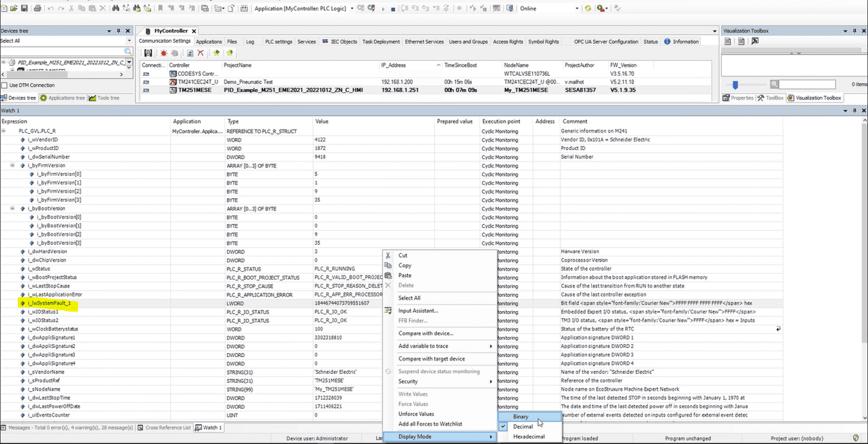Click the Visualization Toolbox search field
Image resolution: width=868 pixels, height=444 pixels.
[x=807, y=84]
